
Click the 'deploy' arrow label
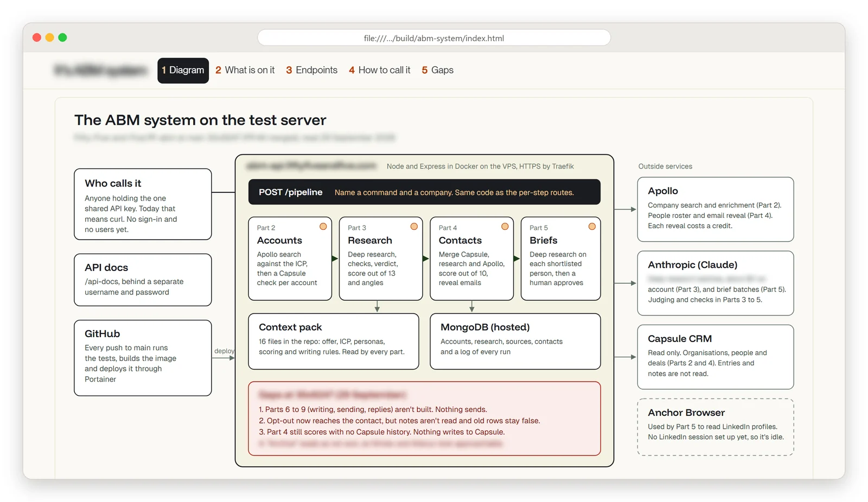point(224,351)
